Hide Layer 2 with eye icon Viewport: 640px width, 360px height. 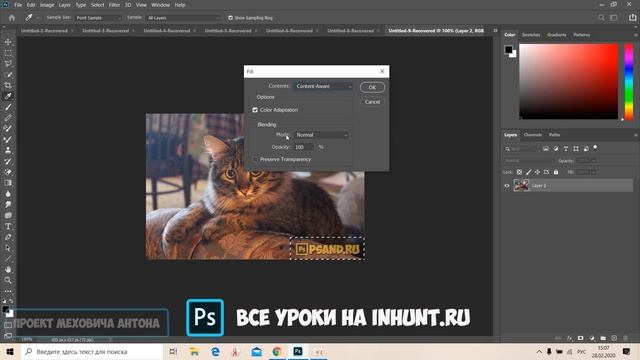[x=507, y=186]
